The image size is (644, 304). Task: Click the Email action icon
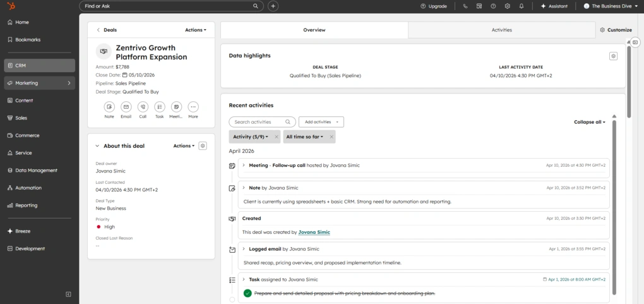click(126, 107)
